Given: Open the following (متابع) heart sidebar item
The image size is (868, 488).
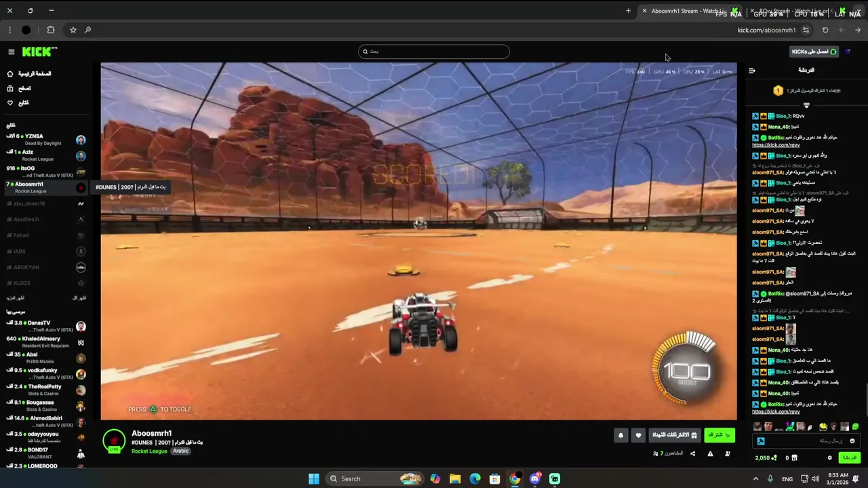Looking at the screenshot, I should (x=18, y=103).
